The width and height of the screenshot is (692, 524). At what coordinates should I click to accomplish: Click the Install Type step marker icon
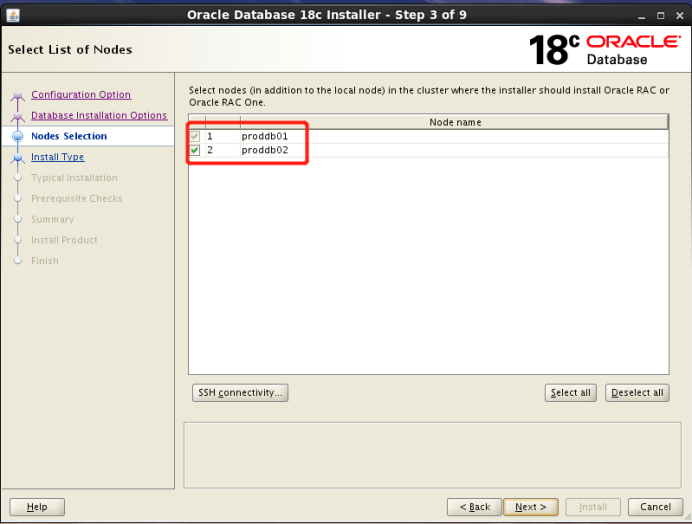click(18, 157)
